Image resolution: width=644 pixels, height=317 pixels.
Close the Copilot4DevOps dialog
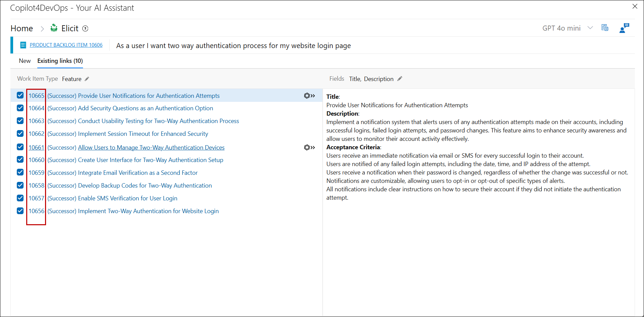click(x=635, y=6)
